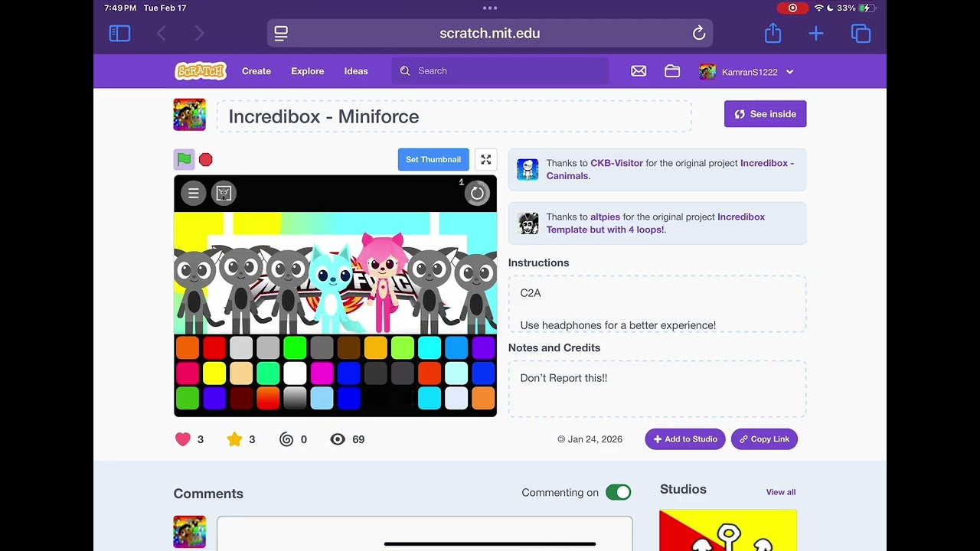Select the brown sound swatch
980x551 pixels.
coord(348,348)
